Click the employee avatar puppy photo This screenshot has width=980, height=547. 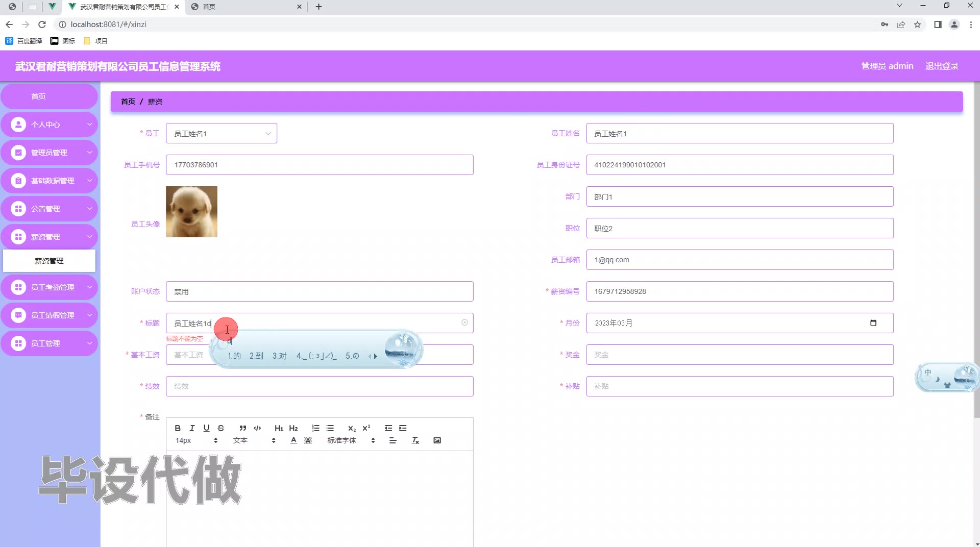(x=191, y=212)
